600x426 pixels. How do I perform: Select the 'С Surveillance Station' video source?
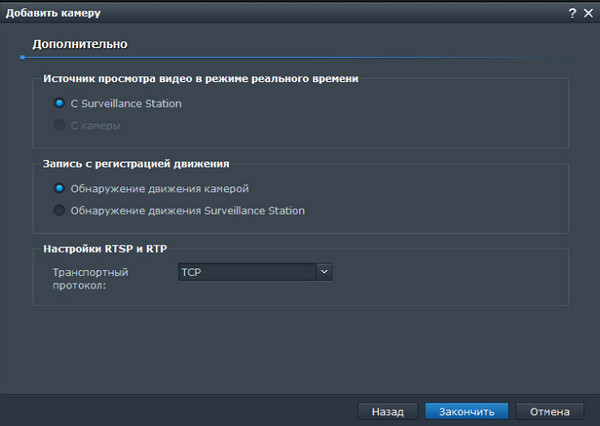tap(60, 103)
